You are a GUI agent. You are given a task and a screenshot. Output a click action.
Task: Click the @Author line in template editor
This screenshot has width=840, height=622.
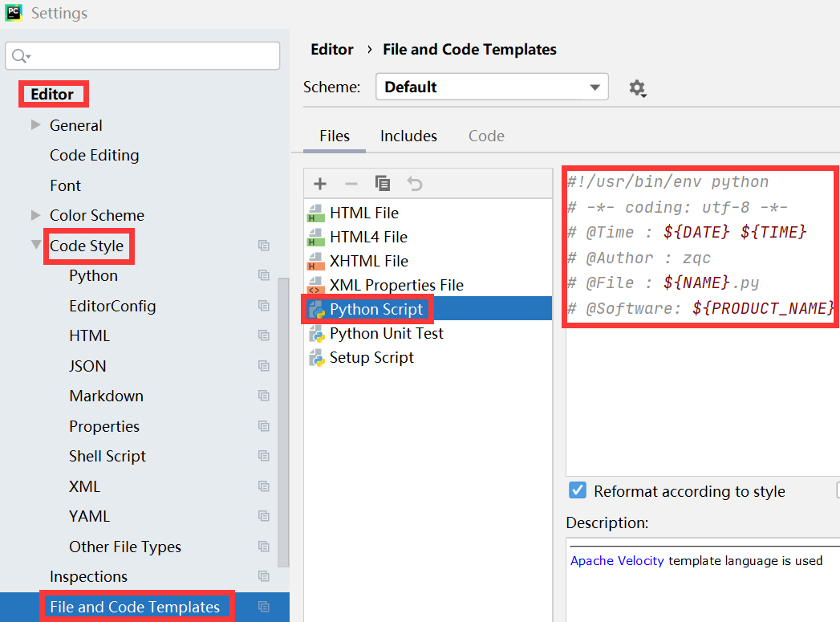coord(639,258)
